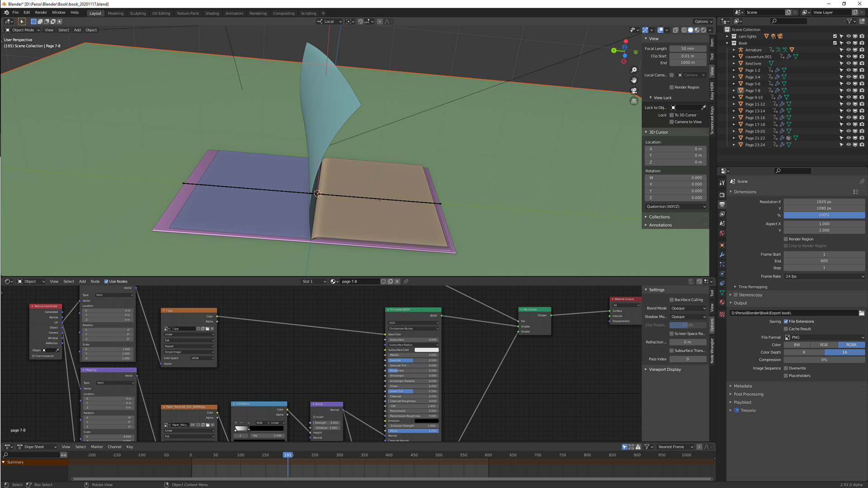
Task: Select the RGB color mode button
Action: tap(824, 345)
